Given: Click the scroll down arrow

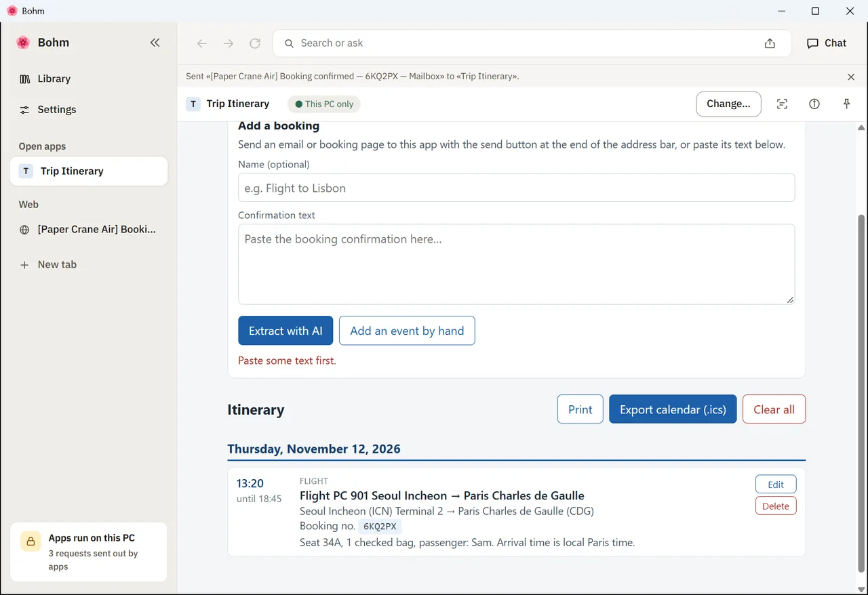Looking at the screenshot, I should [x=861, y=589].
